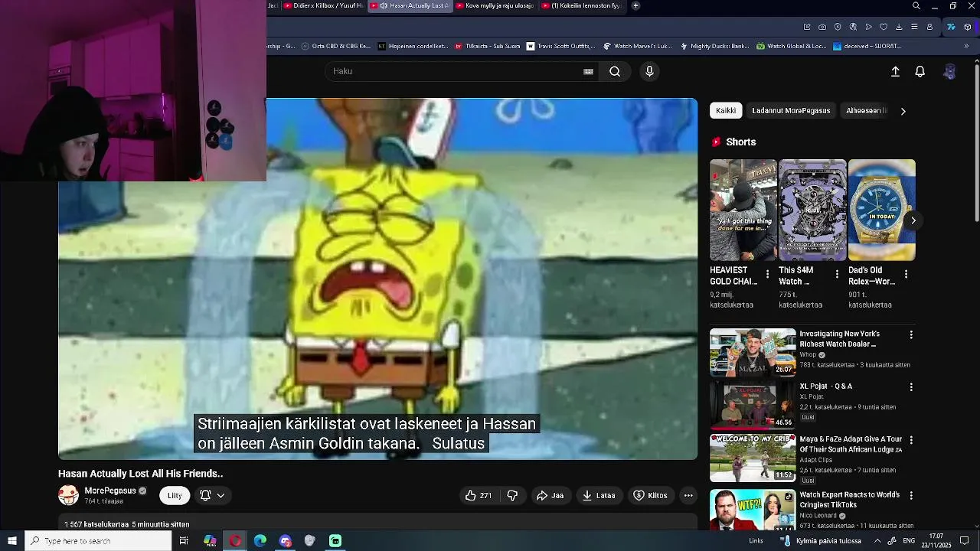
Task: Like the video with 271 likes
Action: (x=479, y=495)
